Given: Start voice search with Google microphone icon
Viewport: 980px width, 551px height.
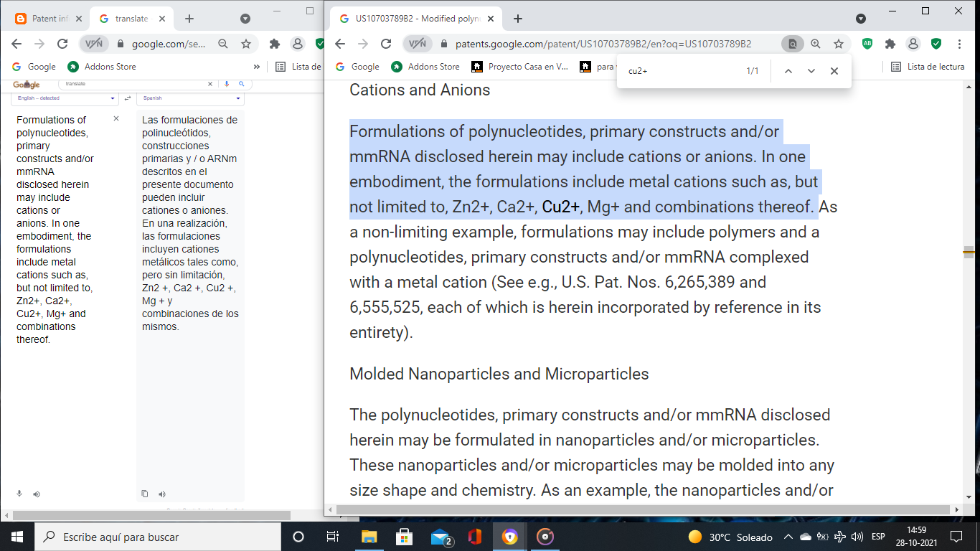Looking at the screenshot, I should point(227,84).
